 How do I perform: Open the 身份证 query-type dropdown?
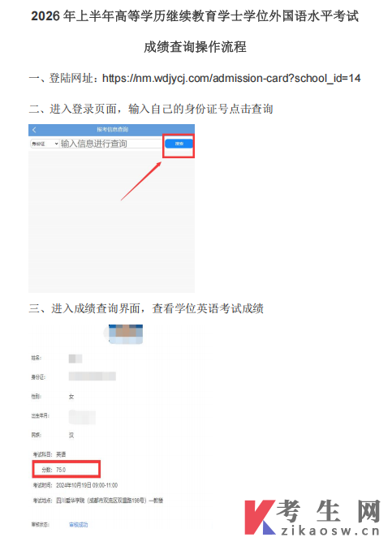click(x=45, y=144)
